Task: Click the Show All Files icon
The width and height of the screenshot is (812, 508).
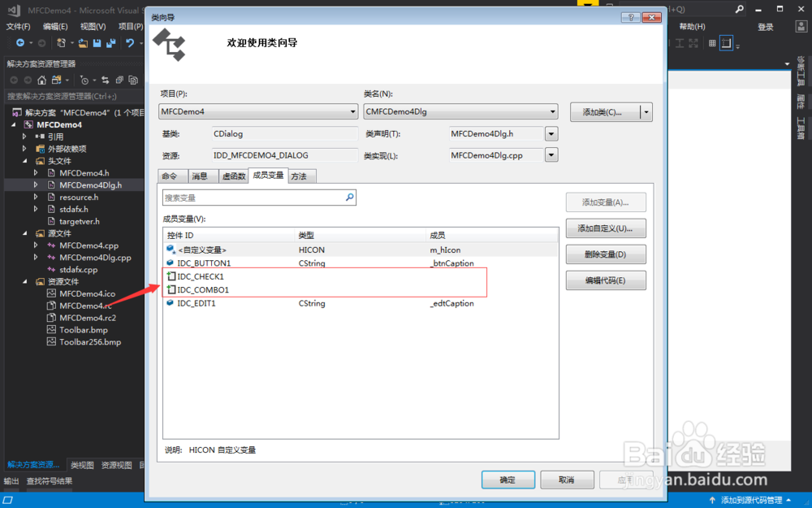Action: click(133, 80)
